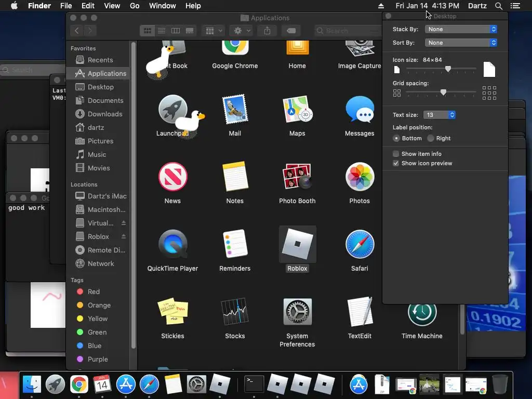The width and height of the screenshot is (532, 399).
Task: Go back in Finder window
Action: [77, 31]
